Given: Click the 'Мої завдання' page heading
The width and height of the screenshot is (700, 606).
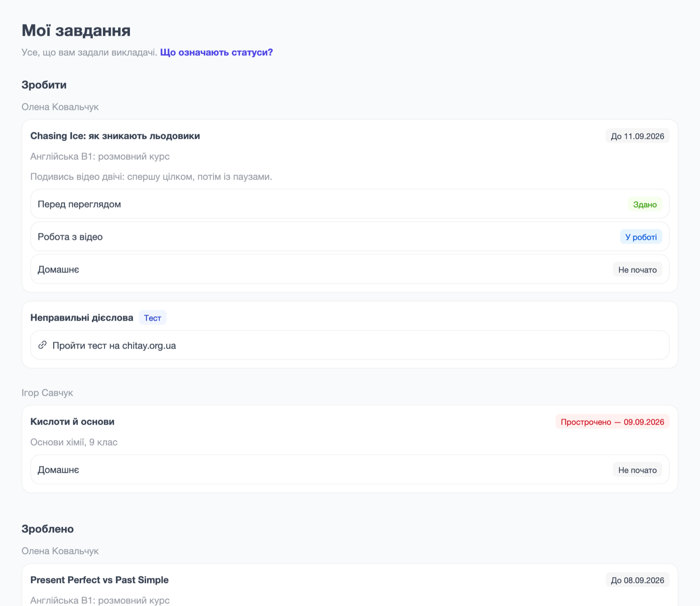Looking at the screenshot, I should [76, 30].
